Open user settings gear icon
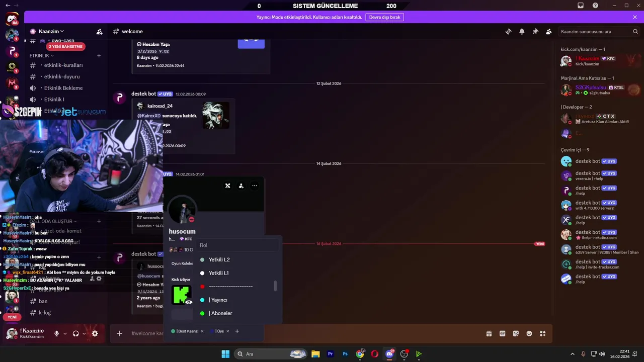The width and height of the screenshot is (644, 362). (x=95, y=333)
